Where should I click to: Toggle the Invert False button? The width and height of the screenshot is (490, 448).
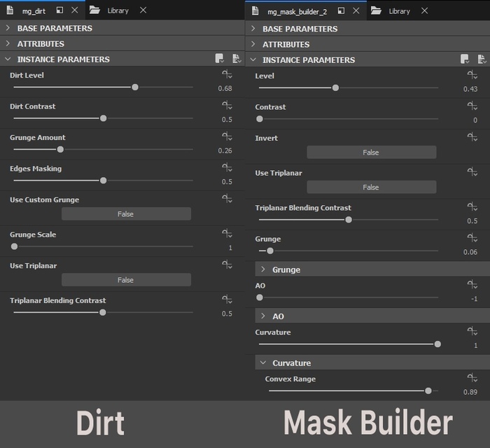click(371, 152)
